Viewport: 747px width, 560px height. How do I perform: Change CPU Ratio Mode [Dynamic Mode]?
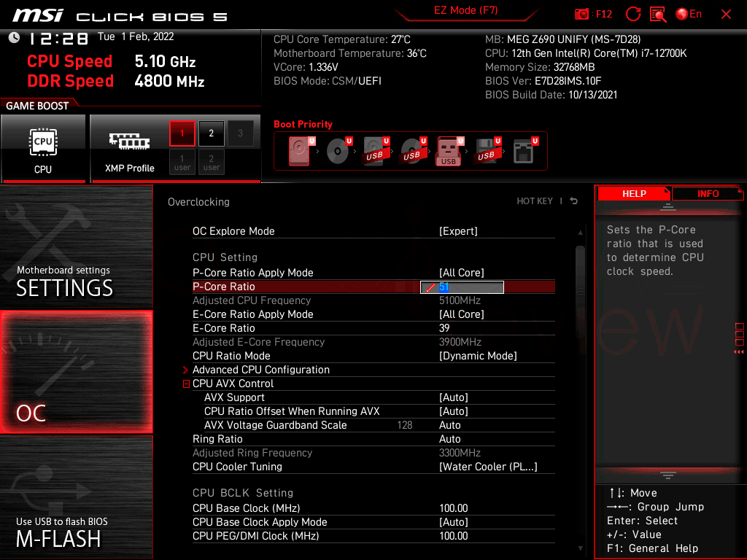click(477, 356)
